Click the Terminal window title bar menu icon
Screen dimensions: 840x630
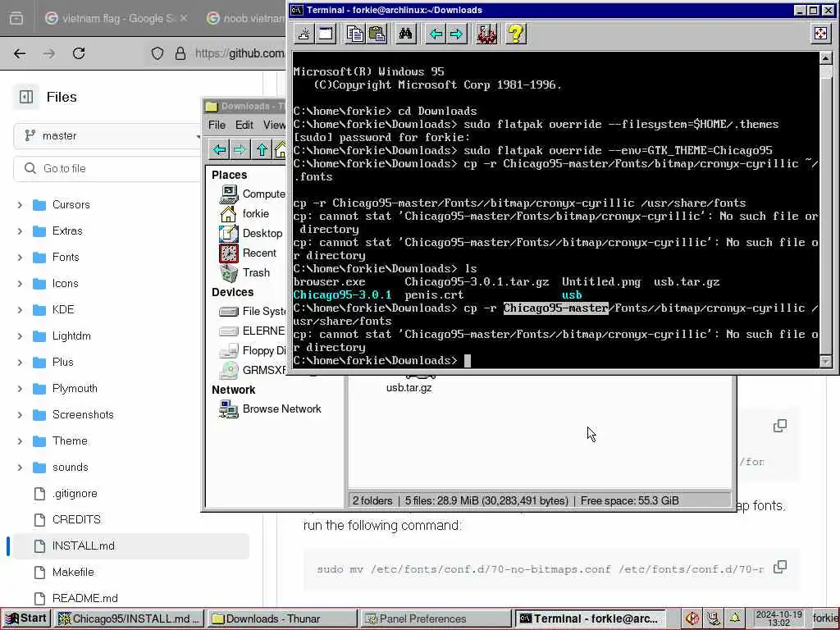coord(296,10)
